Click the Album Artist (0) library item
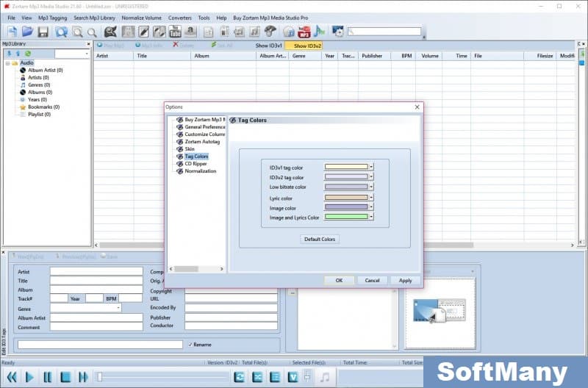This screenshot has height=388, width=588. [x=45, y=70]
